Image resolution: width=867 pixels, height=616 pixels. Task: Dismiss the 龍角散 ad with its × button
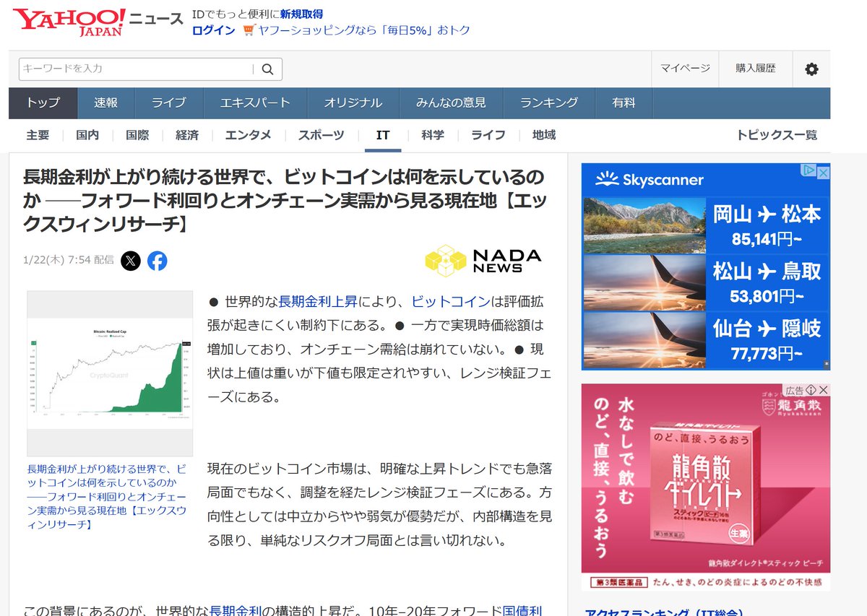[824, 390]
